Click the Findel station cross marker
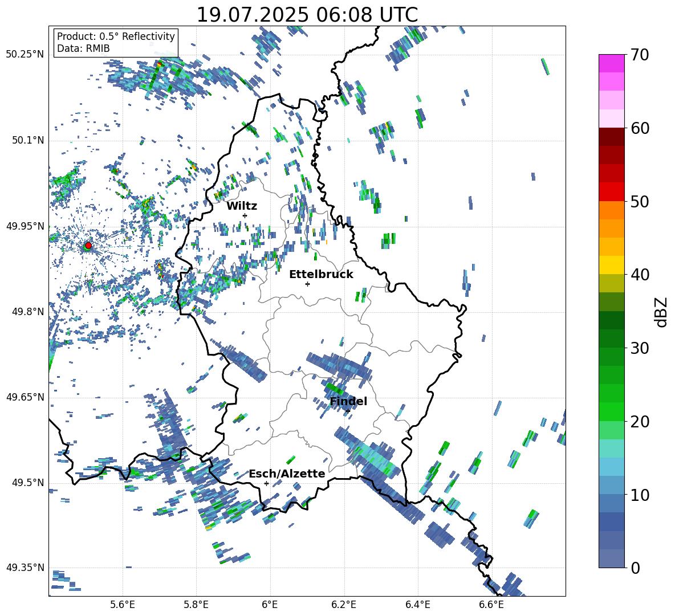Image resolution: width=675 pixels, height=616 pixels. pyautogui.click(x=348, y=411)
